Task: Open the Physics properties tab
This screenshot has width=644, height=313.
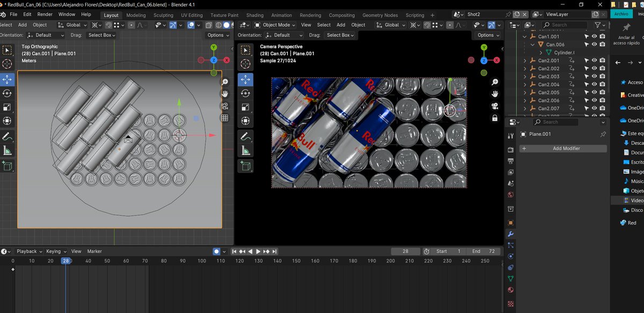Action: 510,256
